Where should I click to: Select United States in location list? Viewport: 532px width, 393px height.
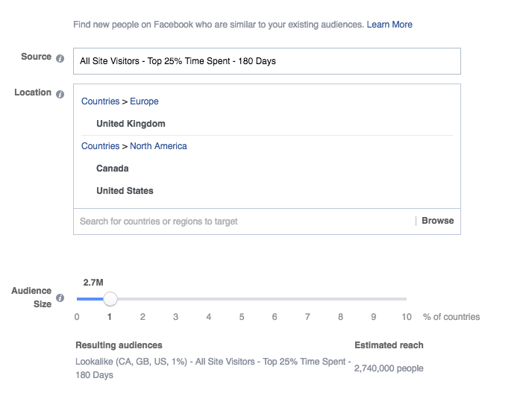click(x=125, y=191)
